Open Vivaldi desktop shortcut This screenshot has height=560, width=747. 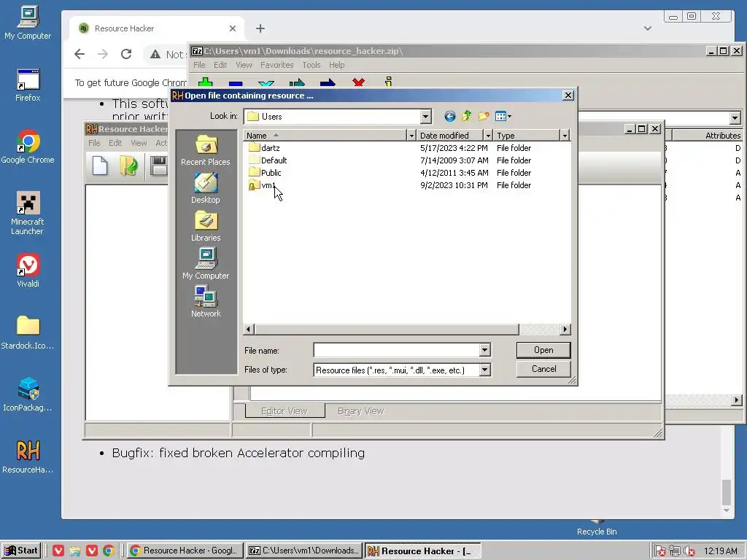tap(28, 271)
